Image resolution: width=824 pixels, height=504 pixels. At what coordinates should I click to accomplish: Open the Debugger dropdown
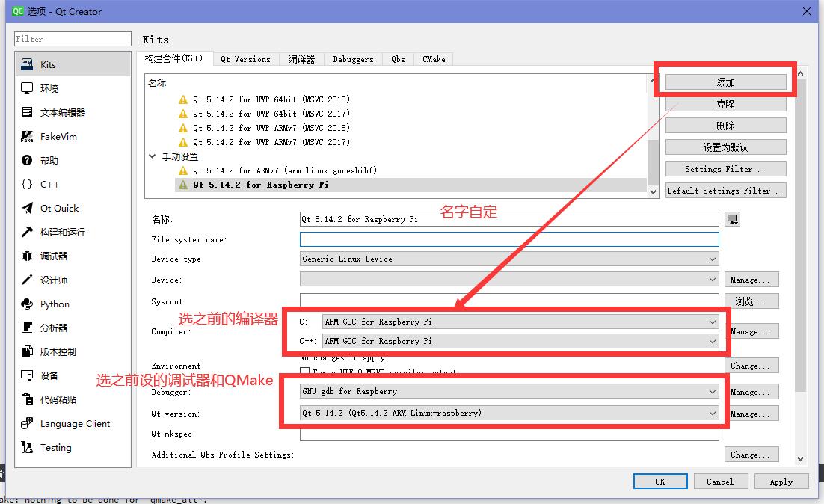click(x=508, y=392)
